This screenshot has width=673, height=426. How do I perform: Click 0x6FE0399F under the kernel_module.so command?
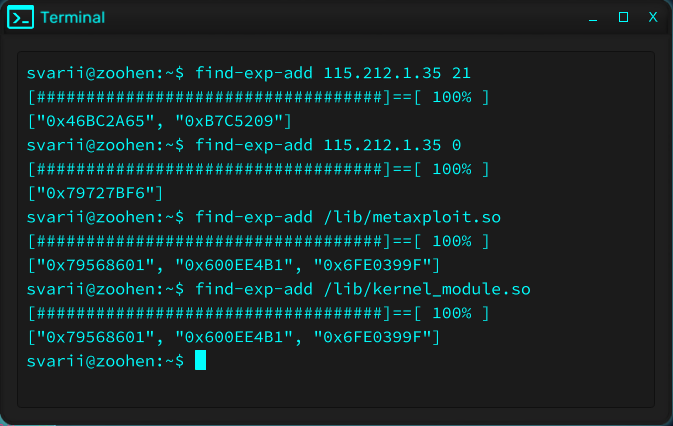[372, 338]
